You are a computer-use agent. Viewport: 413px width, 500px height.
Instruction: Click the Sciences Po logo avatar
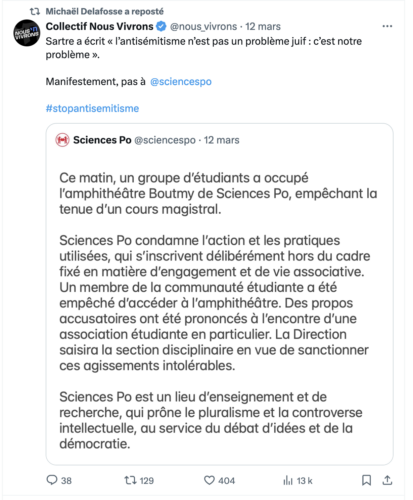click(62, 140)
